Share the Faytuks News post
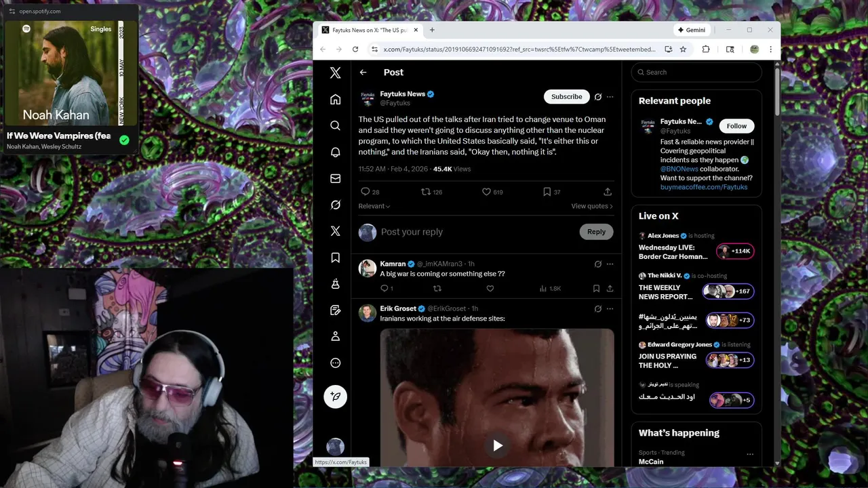Image resolution: width=868 pixels, height=488 pixels. (x=608, y=192)
